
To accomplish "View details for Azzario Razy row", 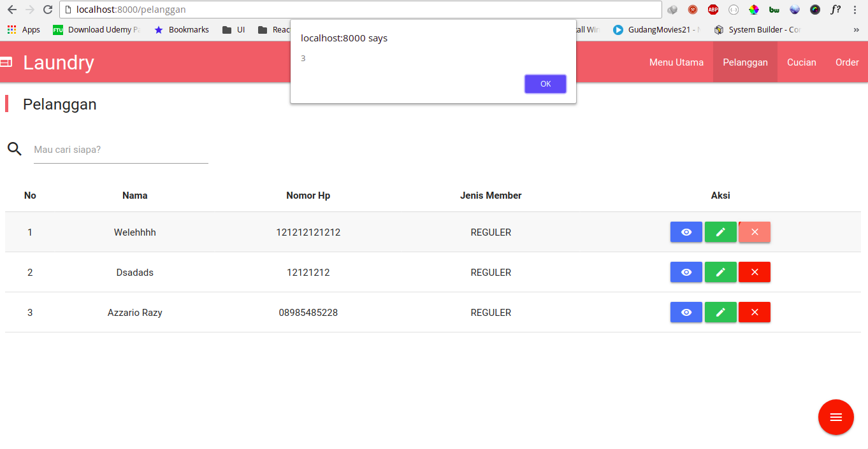I will point(686,312).
